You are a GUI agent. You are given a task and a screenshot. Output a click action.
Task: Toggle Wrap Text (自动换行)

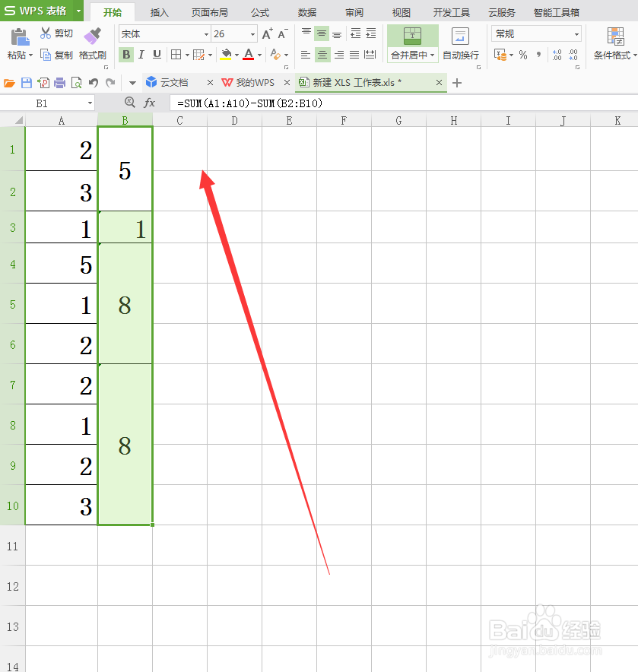(461, 44)
